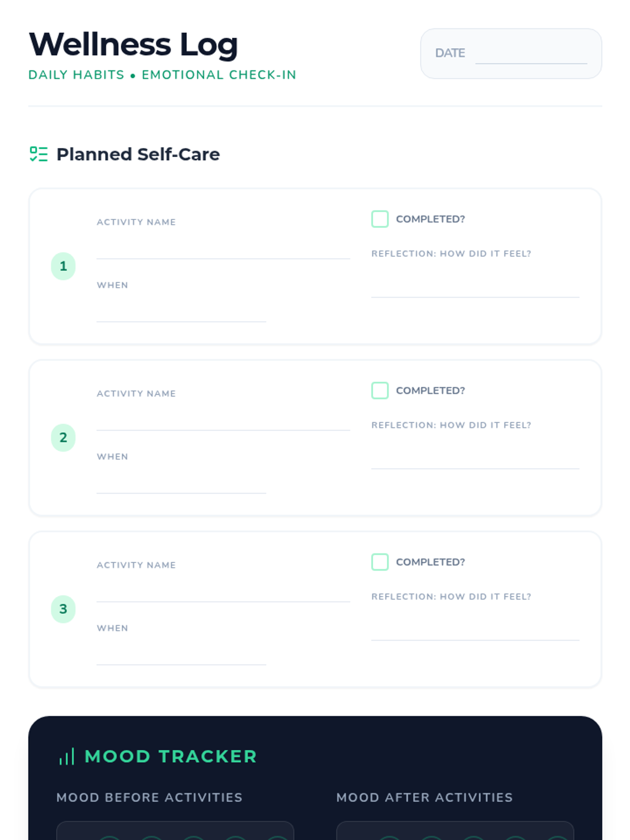
Task: Click the Mood After Activities label
Action: tap(424, 797)
